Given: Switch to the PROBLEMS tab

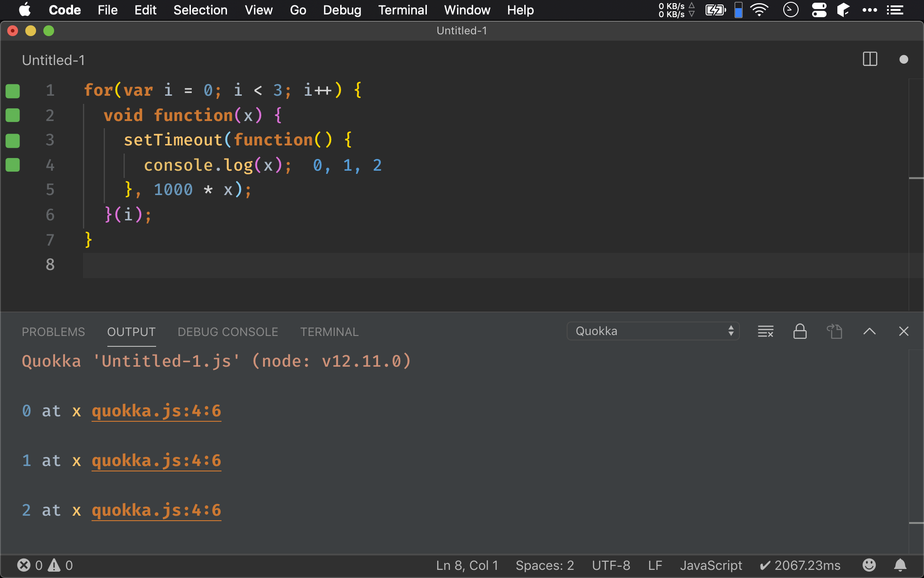Looking at the screenshot, I should [x=53, y=331].
